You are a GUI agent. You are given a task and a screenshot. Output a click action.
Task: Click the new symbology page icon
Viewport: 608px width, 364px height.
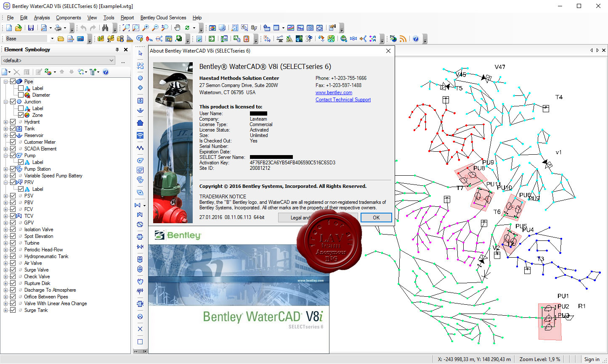coord(5,72)
